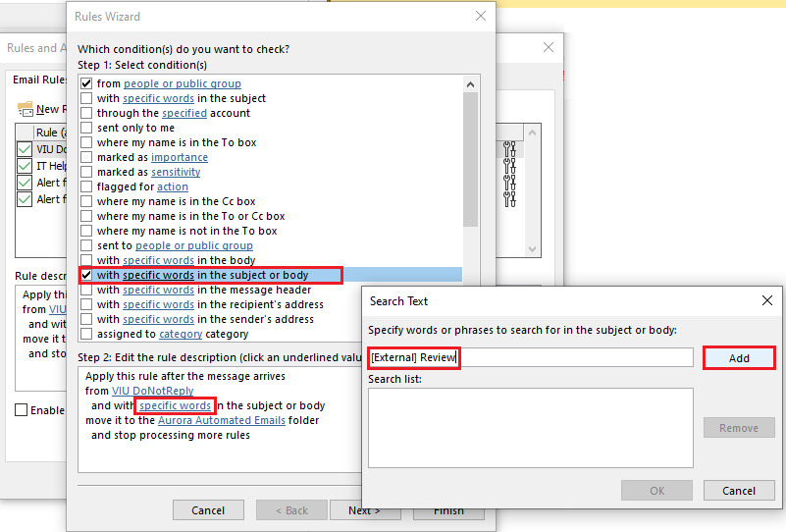The image size is (786, 532).
Task: Click the search words text input field
Action: tap(530, 357)
